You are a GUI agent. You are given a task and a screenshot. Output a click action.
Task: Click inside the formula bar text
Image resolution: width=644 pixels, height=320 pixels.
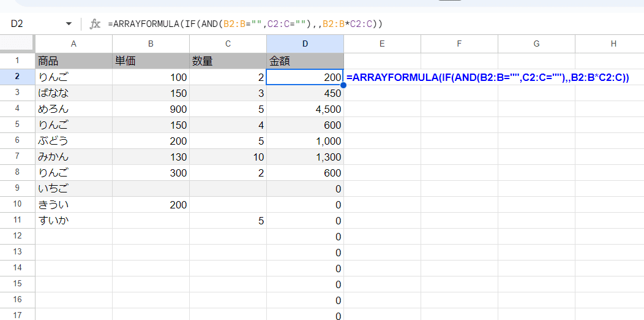245,25
